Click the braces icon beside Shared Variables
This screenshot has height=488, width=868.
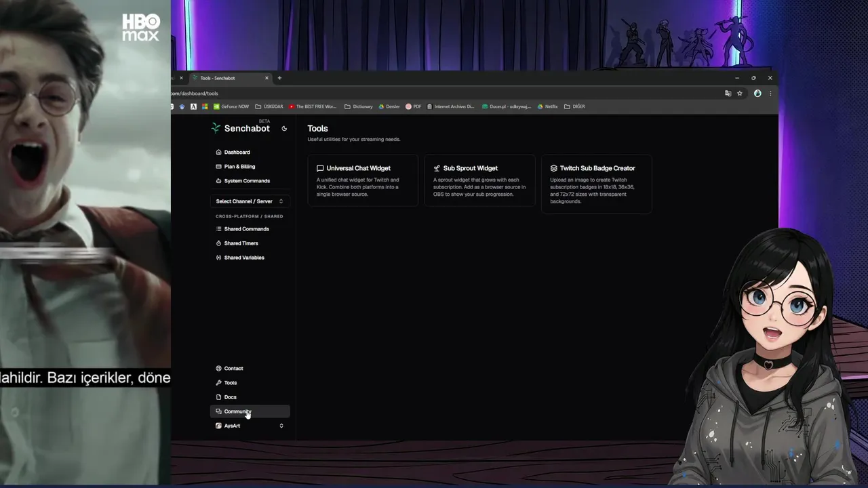coord(218,258)
